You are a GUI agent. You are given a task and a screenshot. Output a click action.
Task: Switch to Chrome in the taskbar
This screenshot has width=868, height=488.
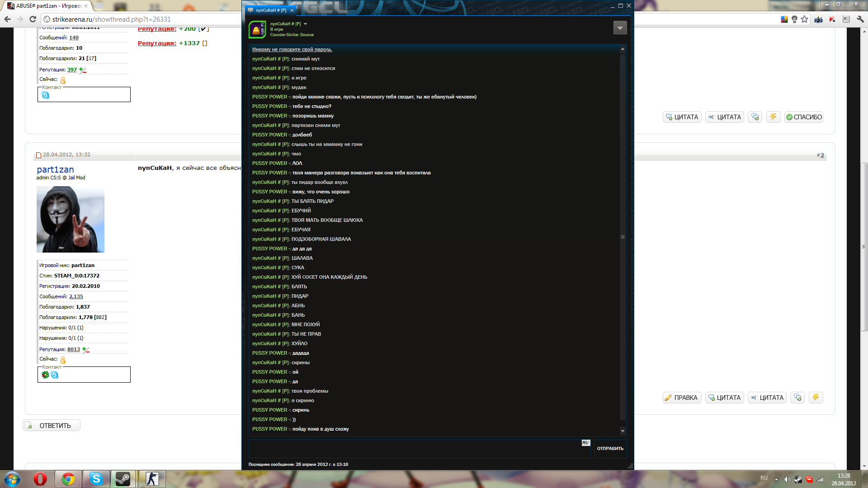point(68,479)
